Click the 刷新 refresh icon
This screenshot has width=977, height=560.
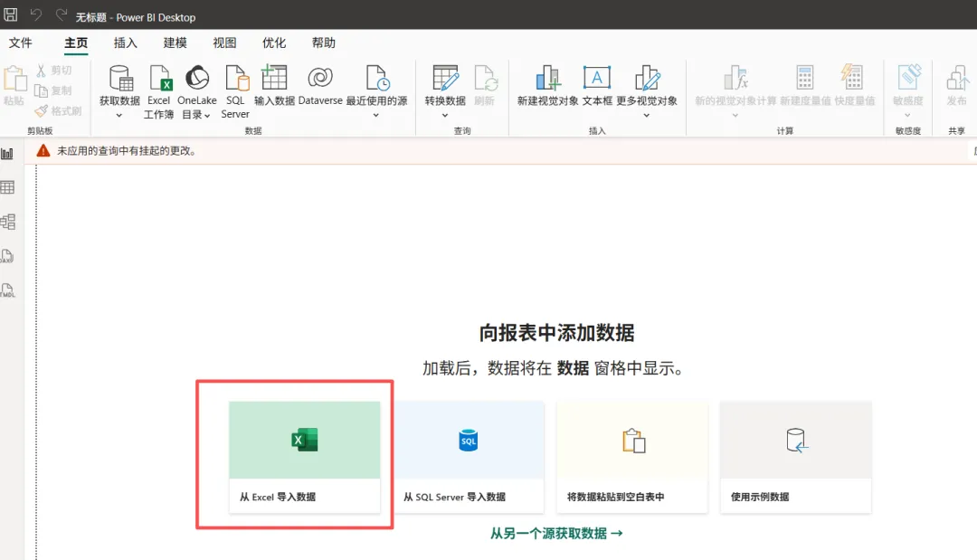pos(486,79)
